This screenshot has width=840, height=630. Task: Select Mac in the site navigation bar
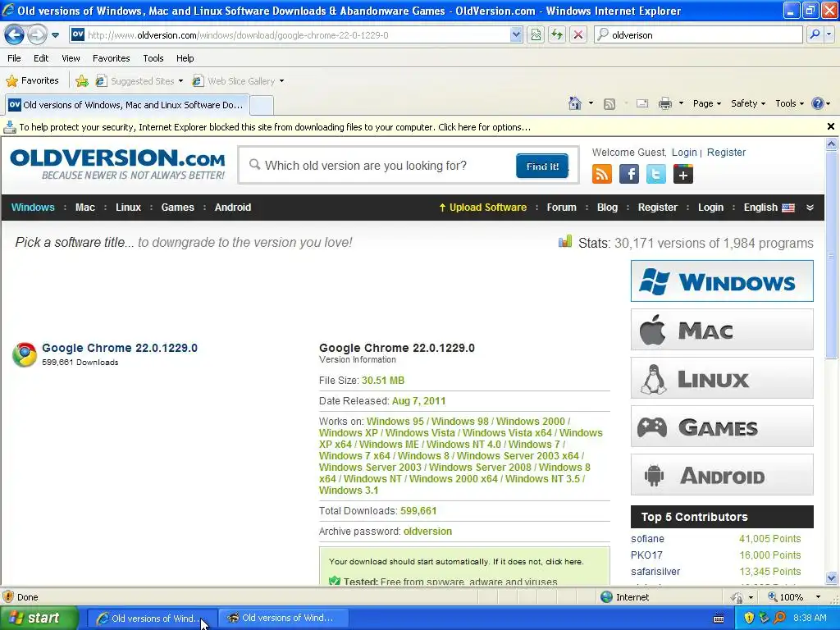[85, 208]
